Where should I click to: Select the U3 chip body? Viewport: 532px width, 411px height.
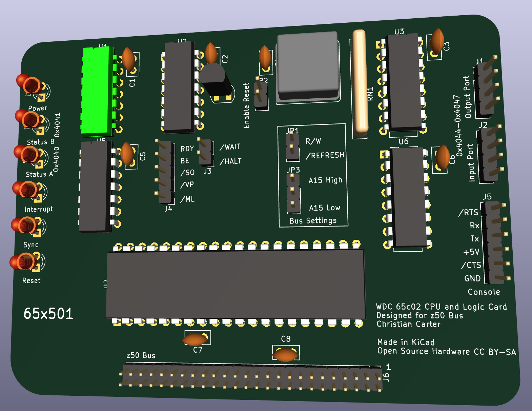point(403,82)
